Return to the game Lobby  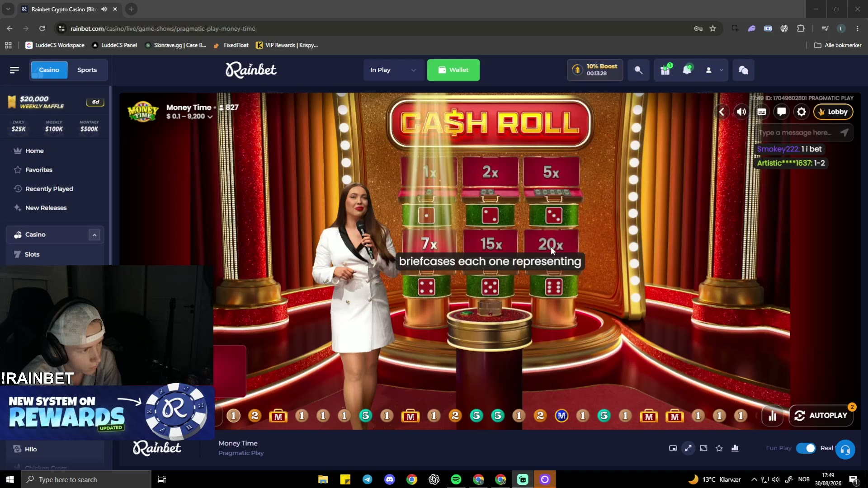click(x=833, y=112)
